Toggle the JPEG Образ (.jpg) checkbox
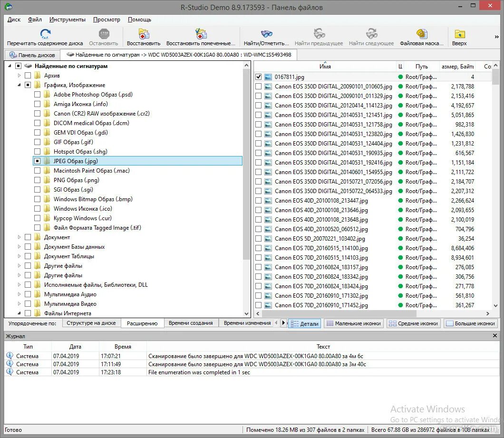This screenshot has width=504, height=438. point(37,161)
